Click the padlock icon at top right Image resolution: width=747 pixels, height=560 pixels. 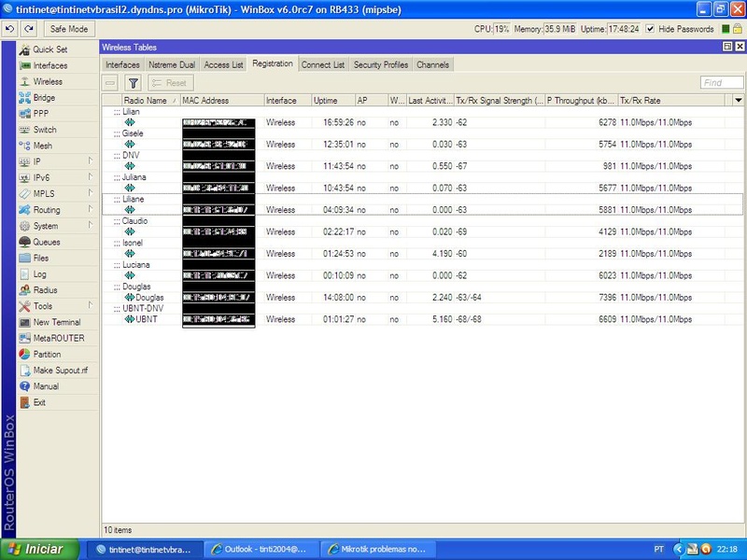pyautogui.click(x=737, y=29)
